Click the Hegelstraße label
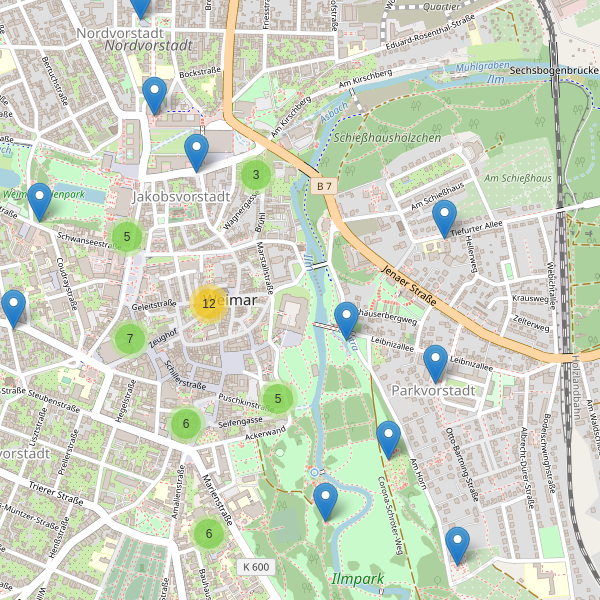This screenshot has width=600, height=600. (x=126, y=401)
